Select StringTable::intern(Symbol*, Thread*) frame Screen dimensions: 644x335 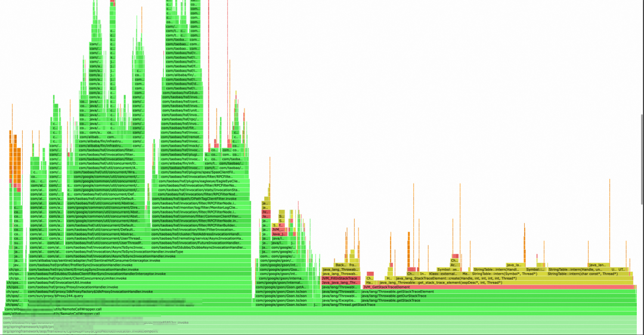[507, 274]
